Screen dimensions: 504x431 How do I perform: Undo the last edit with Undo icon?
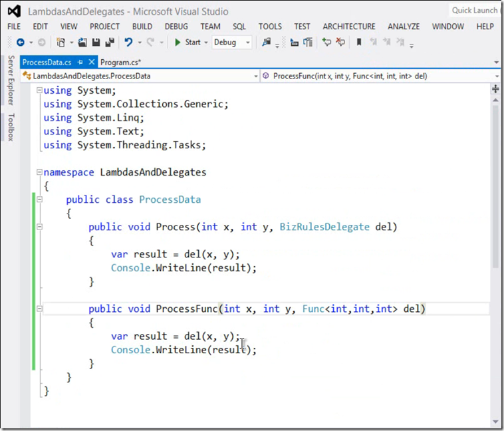128,42
